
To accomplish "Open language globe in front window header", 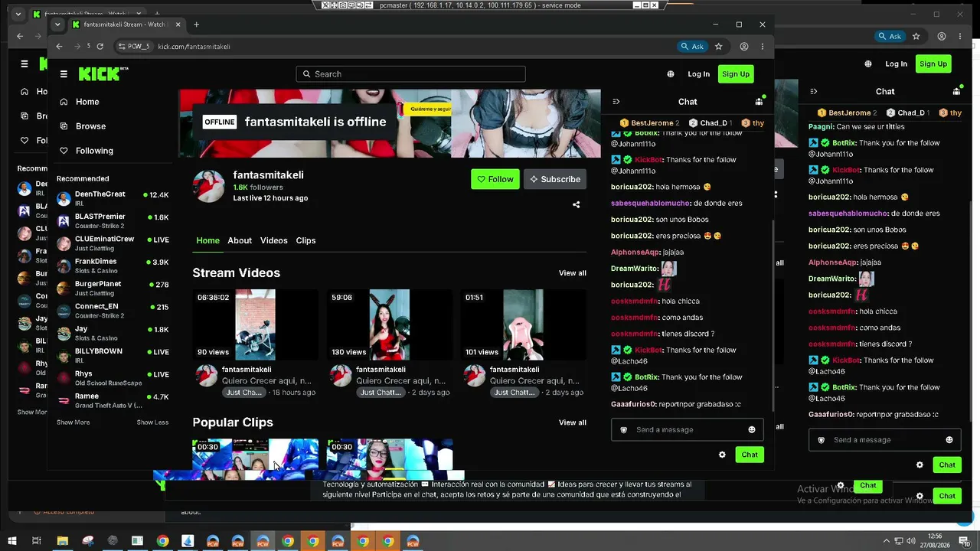I will [x=671, y=74].
